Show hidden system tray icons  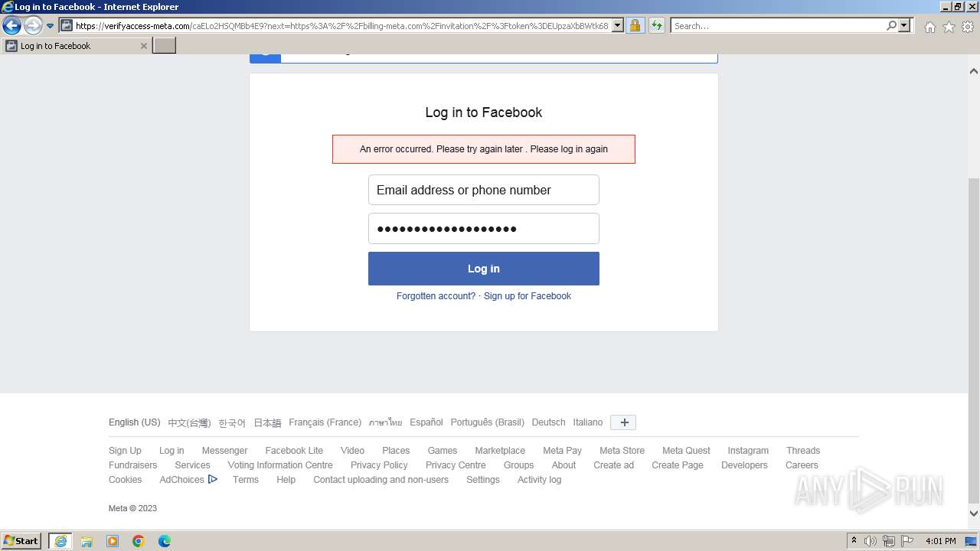pos(854,540)
